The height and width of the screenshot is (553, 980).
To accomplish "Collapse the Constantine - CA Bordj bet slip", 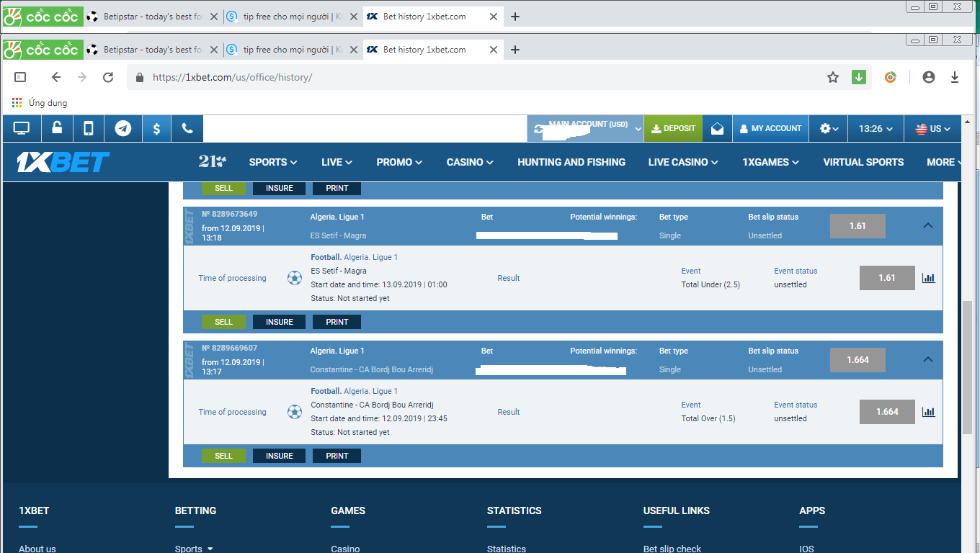I will pyautogui.click(x=928, y=359).
